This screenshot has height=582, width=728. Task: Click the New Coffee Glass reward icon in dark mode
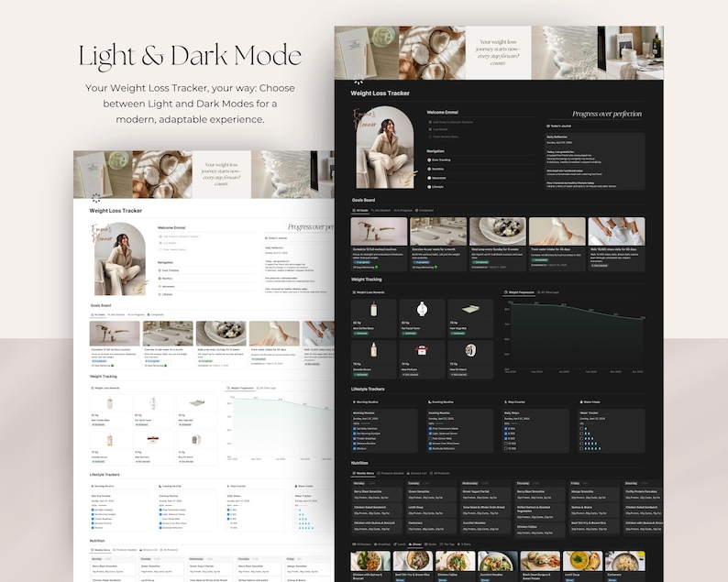tap(373, 309)
